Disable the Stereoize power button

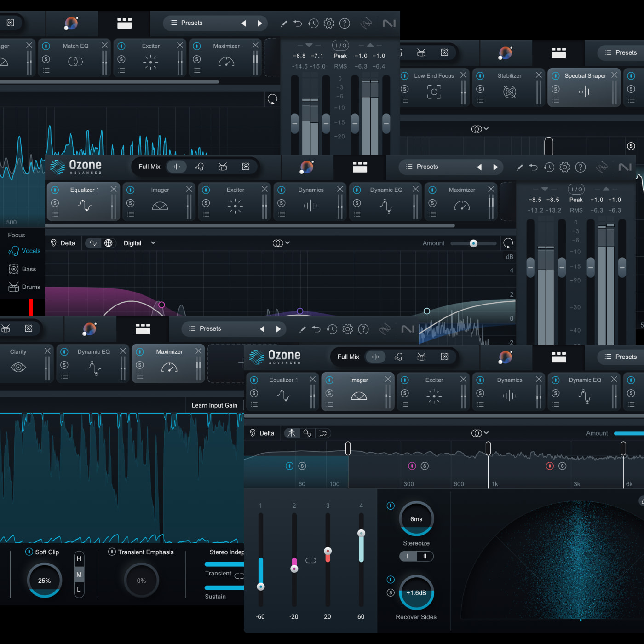[391, 506]
